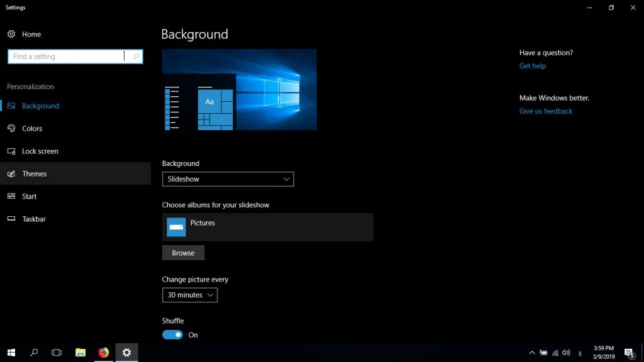Open the clock showing 3:59 PM
The width and height of the screenshot is (644, 362).
[x=604, y=353]
